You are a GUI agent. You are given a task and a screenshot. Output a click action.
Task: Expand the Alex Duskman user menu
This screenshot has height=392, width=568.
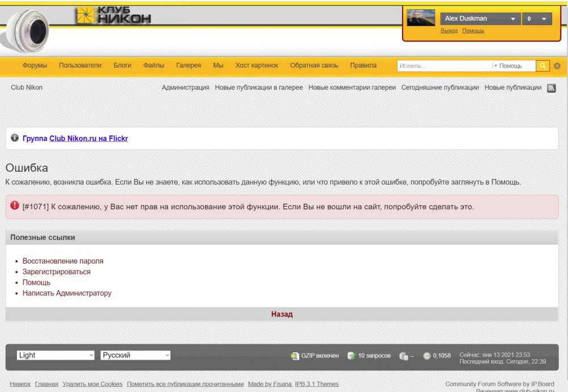[x=480, y=19]
